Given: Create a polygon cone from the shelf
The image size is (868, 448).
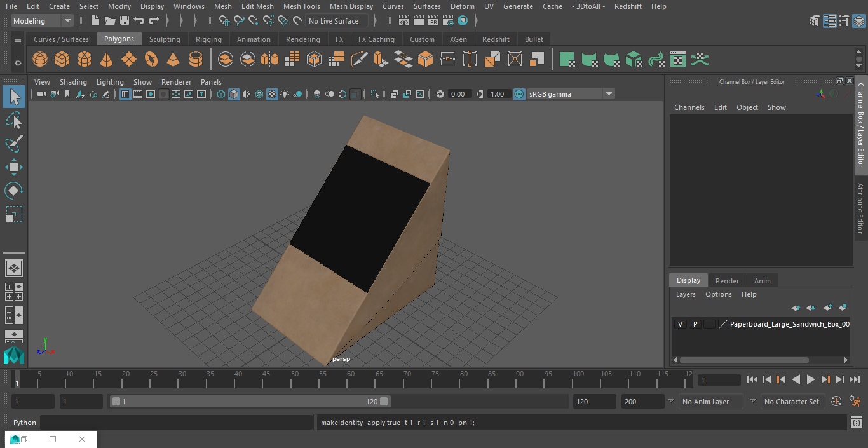Looking at the screenshot, I should tap(107, 60).
